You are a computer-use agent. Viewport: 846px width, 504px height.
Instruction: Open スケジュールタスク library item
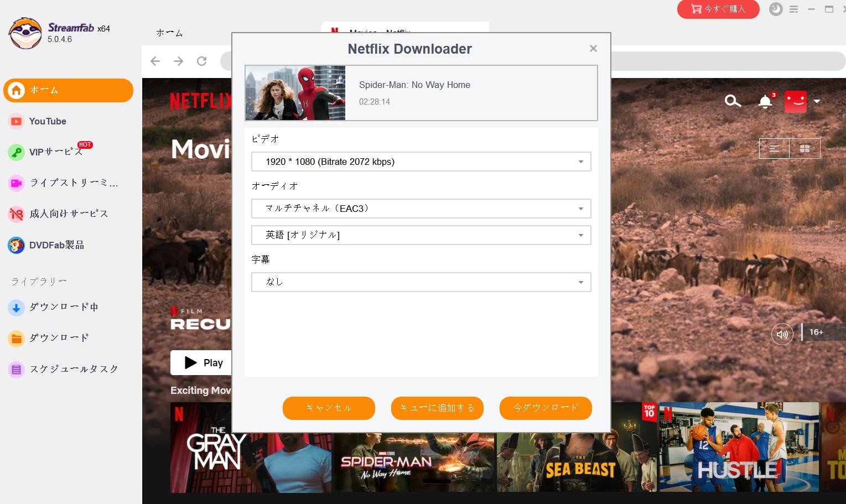(74, 369)
